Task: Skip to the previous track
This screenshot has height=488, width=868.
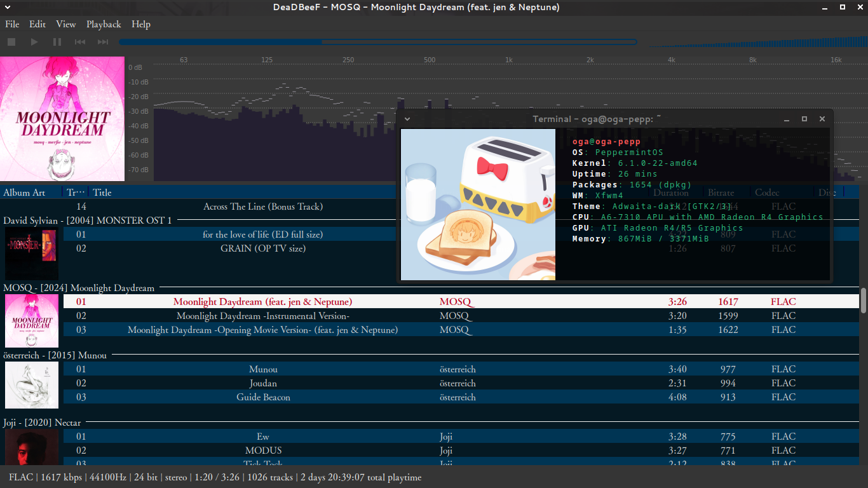Action: pyautogui.click(x=80, y=42)
